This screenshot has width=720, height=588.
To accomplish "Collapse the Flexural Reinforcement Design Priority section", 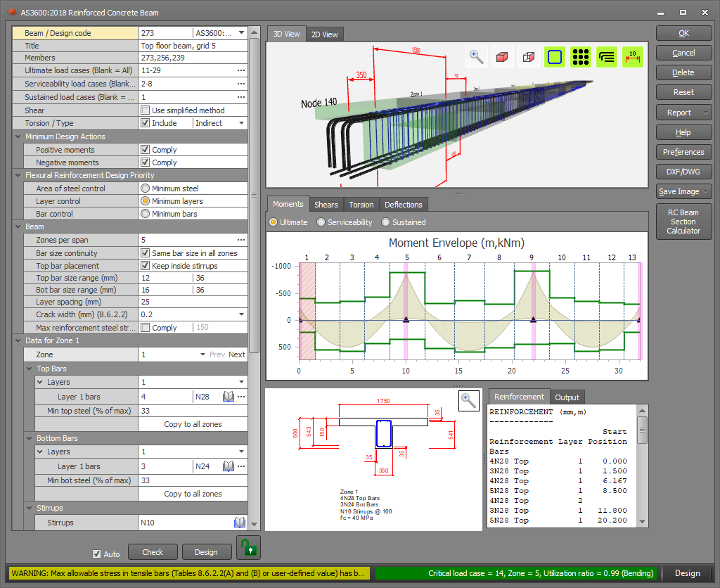I will pyautogui.click(x=18, y=175).
